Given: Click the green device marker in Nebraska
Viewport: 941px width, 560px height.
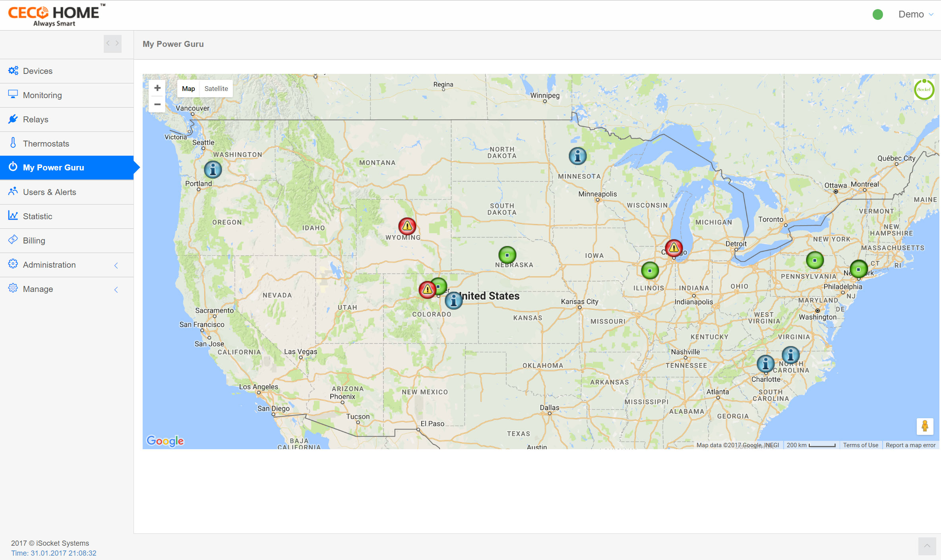Looking at the screenshot, I should pos(507,255).
